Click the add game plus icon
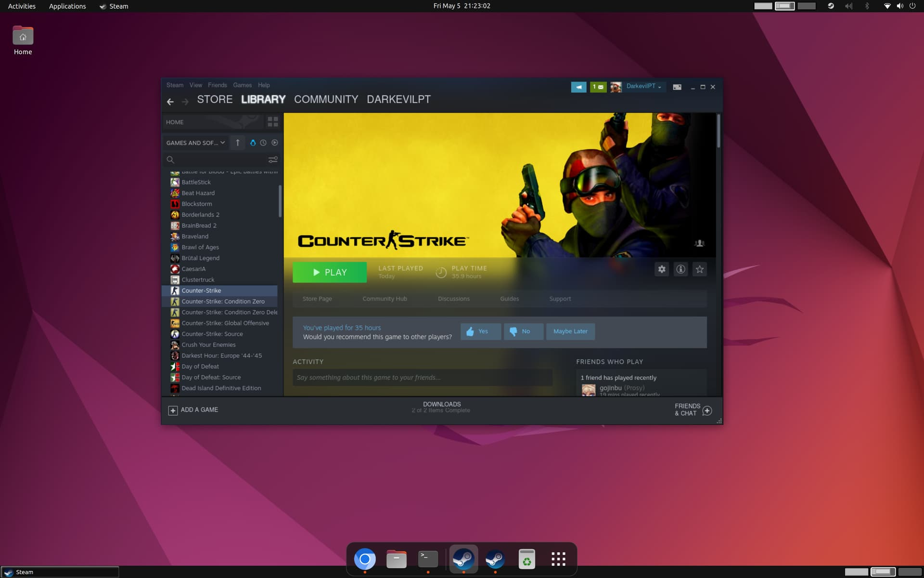Screen dimensions: 924x578 tap(172, 409)
